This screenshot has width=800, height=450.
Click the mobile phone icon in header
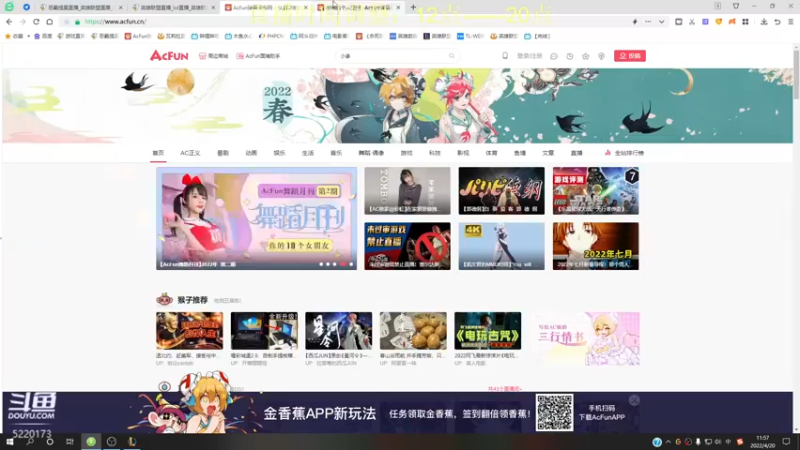[505, 56]
